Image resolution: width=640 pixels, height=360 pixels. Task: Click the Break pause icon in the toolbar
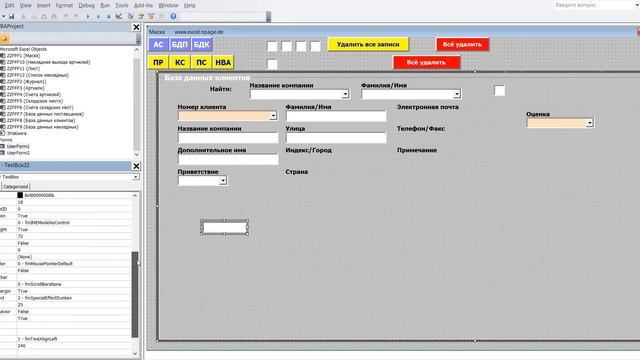coord(98,16)
